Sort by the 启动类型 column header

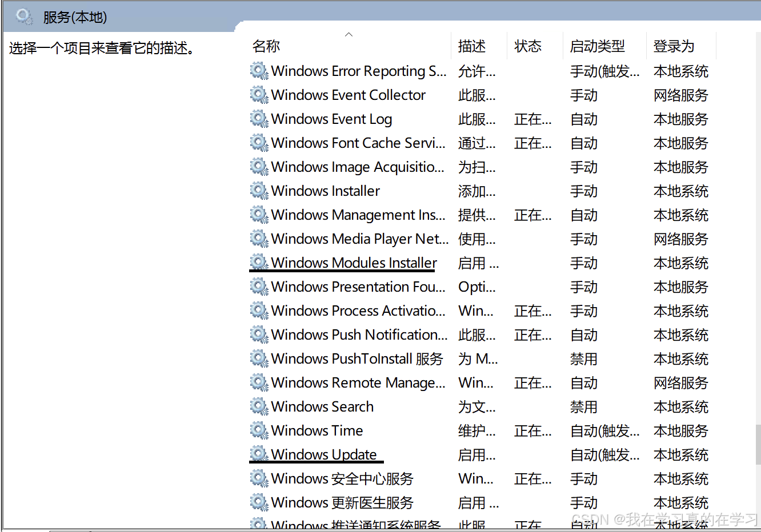click(x=598, y=46)
